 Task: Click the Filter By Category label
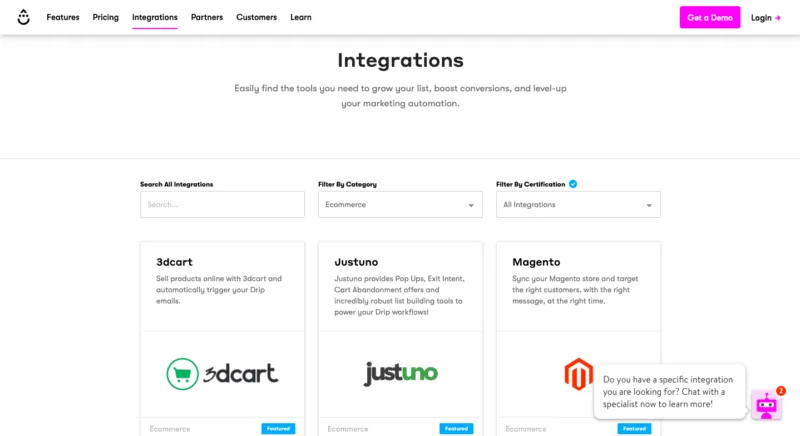347,184
